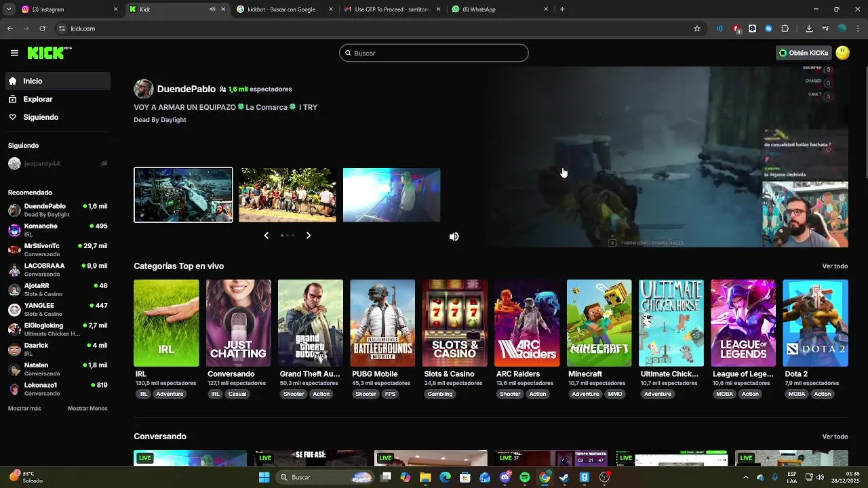Open Chrome three-dot menu
Viewport: 868px width, 488px height.
point(859,28)
